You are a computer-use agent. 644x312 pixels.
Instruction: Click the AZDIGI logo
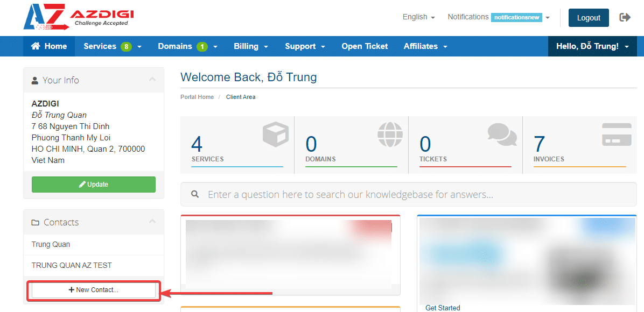tap(78, 17)
